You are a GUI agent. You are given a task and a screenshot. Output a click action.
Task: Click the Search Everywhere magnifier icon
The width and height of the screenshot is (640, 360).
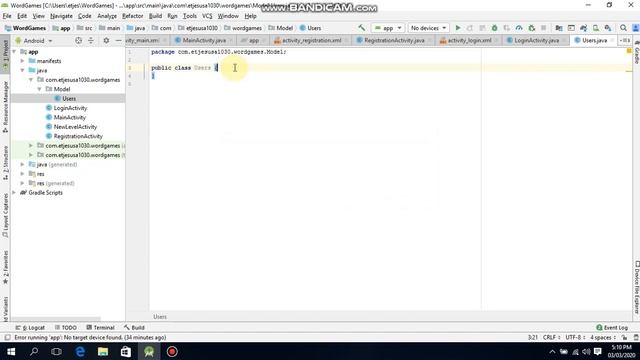click(623, 28)
